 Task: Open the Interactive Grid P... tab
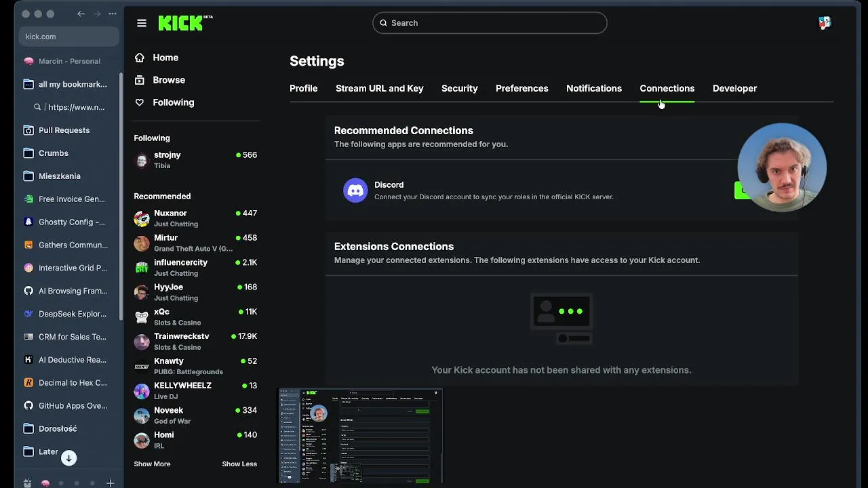click(68, 268)
